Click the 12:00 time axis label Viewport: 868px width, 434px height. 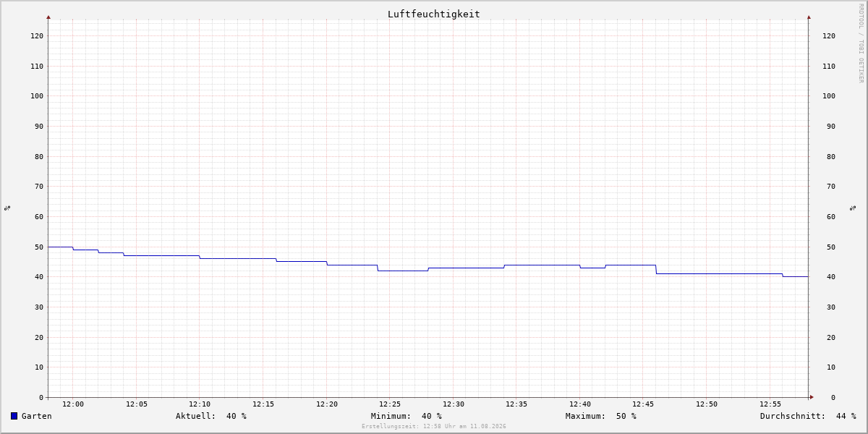pyautogui.click(x=73, y=404)
